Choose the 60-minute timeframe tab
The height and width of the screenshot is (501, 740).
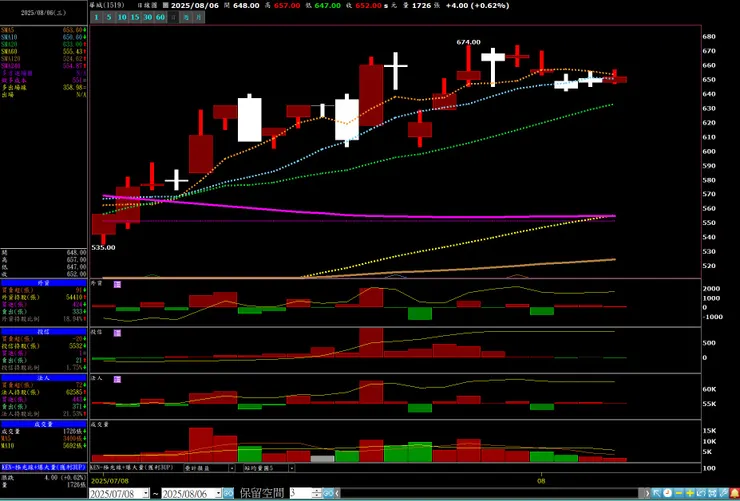pos(160,17)
